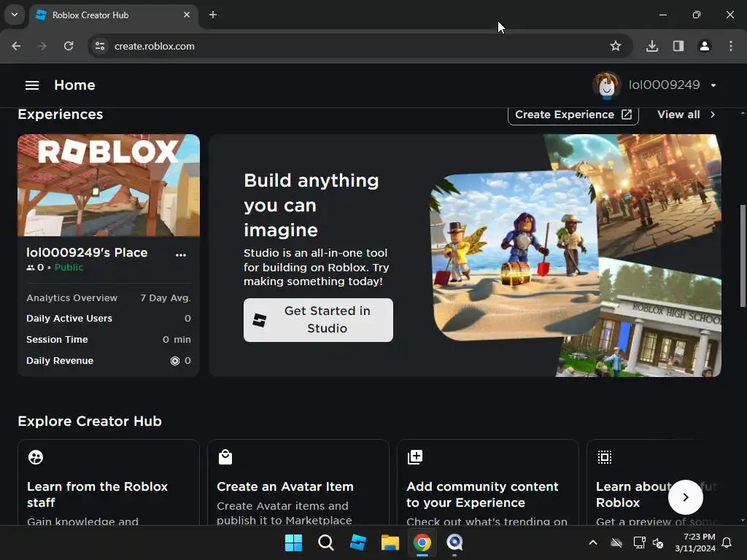Viewport: 747px width, 560px height.
Task: Open the hamburger navigation menu
Action: point(32,85)
